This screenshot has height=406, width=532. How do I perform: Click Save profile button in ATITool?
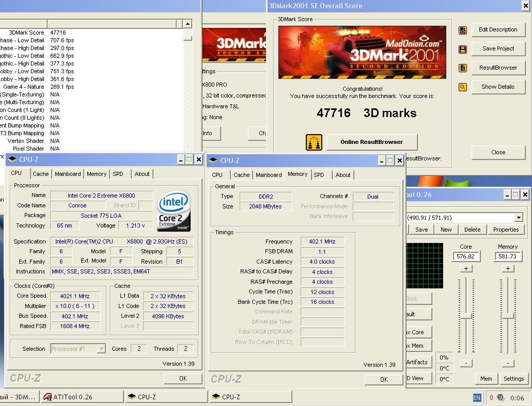(x=421, y=230)
